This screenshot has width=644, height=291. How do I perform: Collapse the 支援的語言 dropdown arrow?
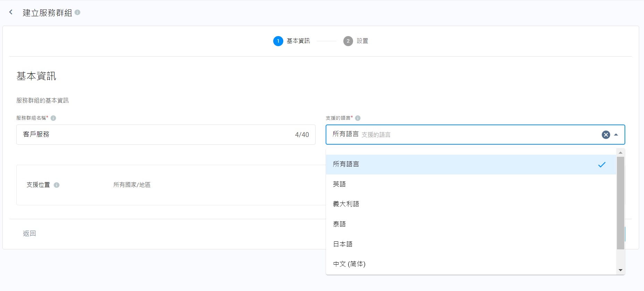616,135
